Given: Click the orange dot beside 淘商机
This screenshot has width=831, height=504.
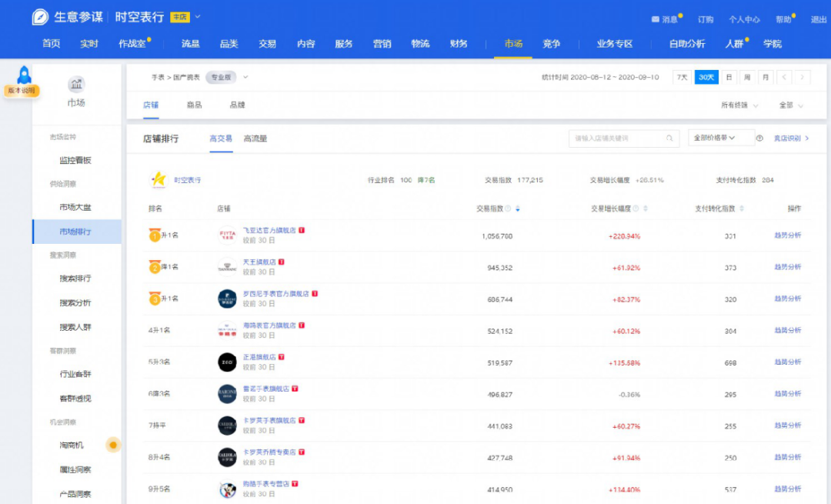Looking at the screenshot, I should (x=113, y=446).
